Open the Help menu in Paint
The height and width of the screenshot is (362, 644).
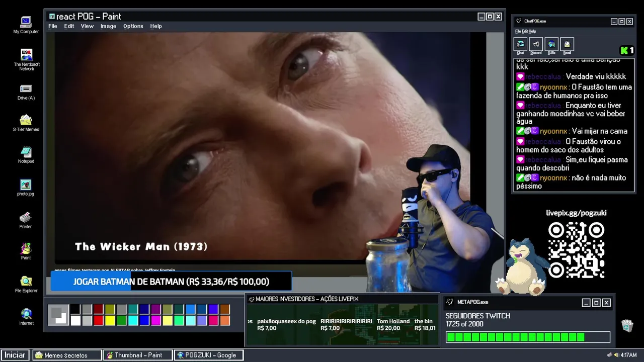156,26
